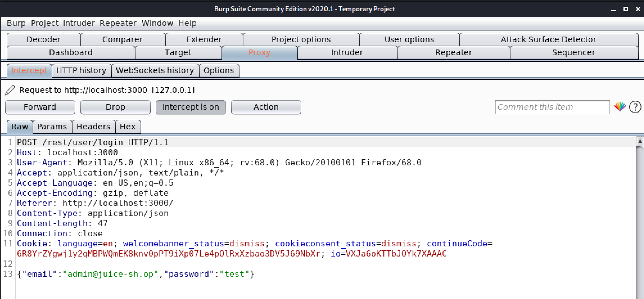Switch to the Comparer tab

coord(123,39)
